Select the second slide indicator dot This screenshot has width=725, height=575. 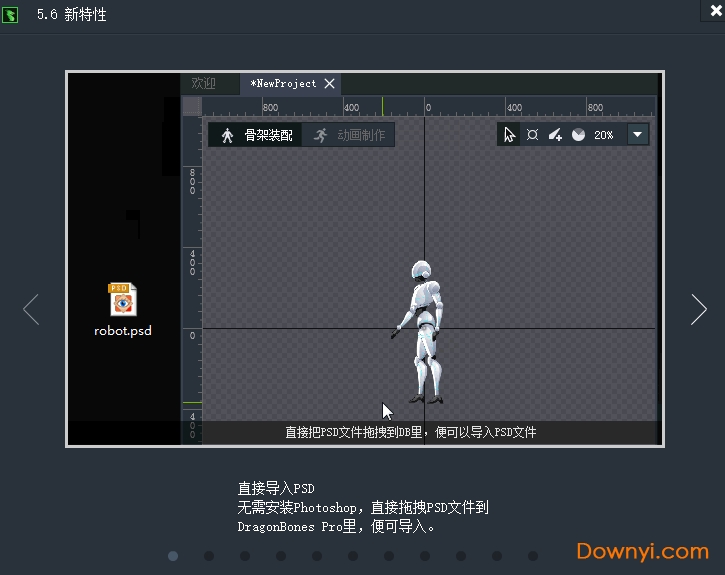[209, 556]
